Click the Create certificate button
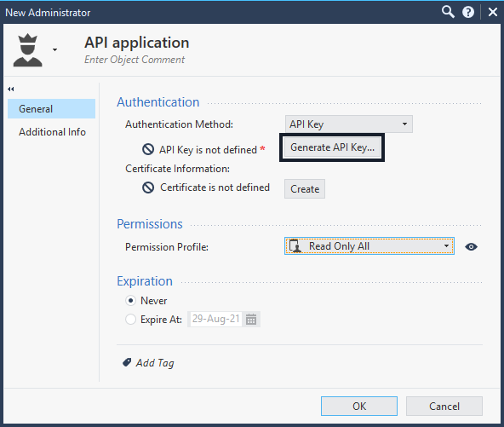 [305, 189]
